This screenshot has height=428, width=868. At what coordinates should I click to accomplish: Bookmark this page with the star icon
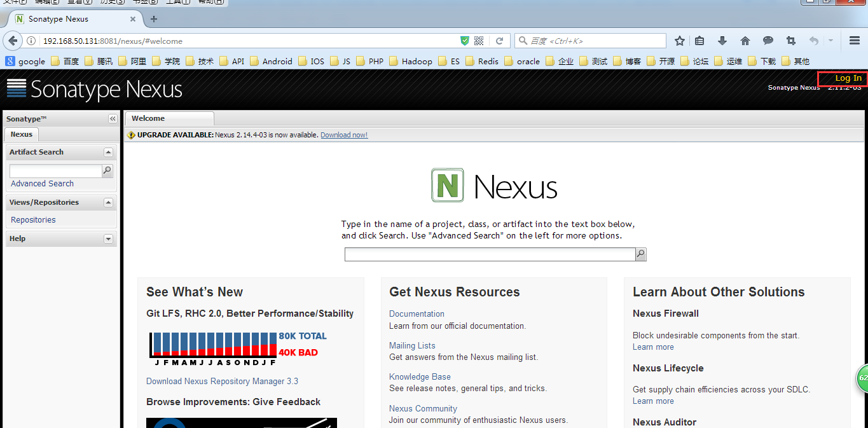point(680,41)
